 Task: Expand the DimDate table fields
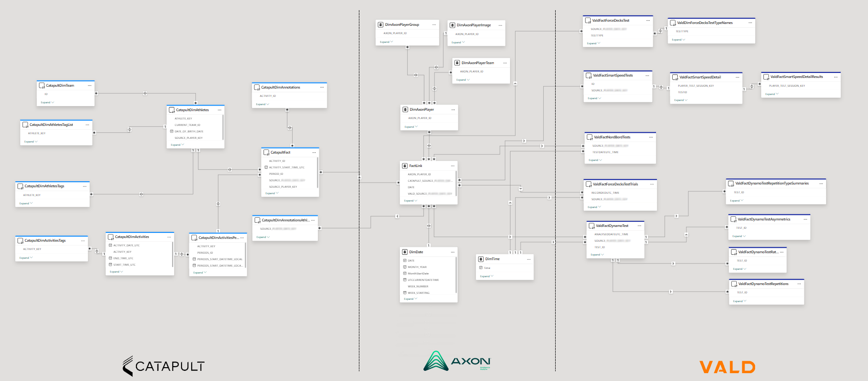(x=411, y=299)
